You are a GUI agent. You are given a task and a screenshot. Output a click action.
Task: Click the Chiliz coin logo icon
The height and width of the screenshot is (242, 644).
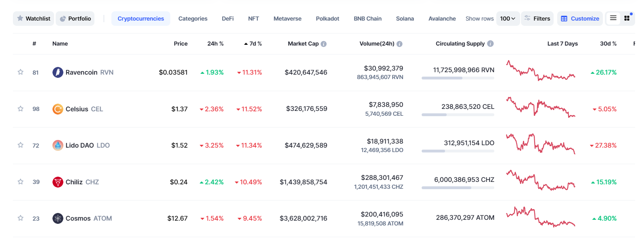[58, 182]
